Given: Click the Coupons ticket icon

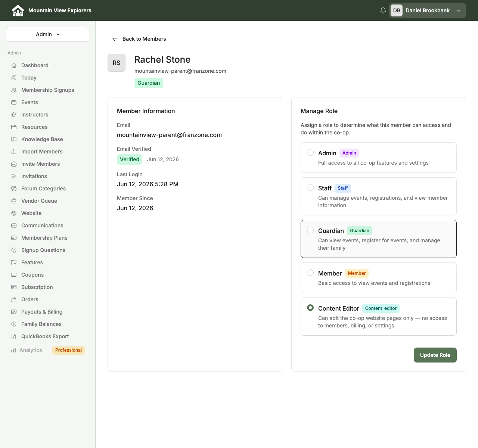Looking at the screenshot, I should pos(14,275).
